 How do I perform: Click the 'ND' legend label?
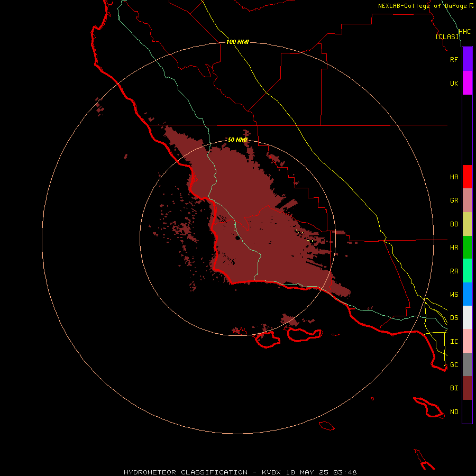click(x=454, y=412)
